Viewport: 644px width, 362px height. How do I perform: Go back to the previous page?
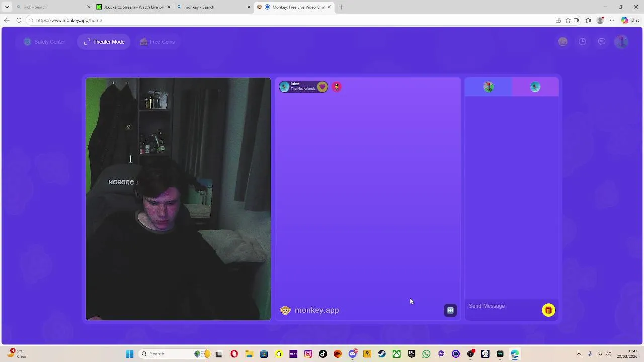pyautogui.click(x=6, y=20)
